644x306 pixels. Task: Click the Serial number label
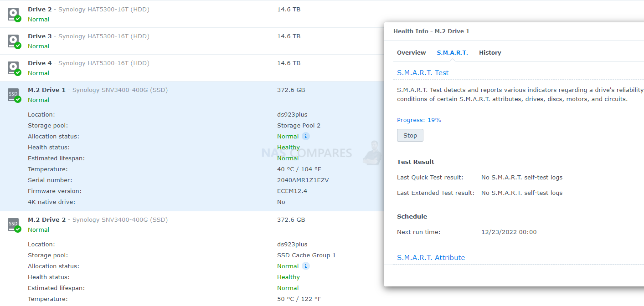pos(50,180)
